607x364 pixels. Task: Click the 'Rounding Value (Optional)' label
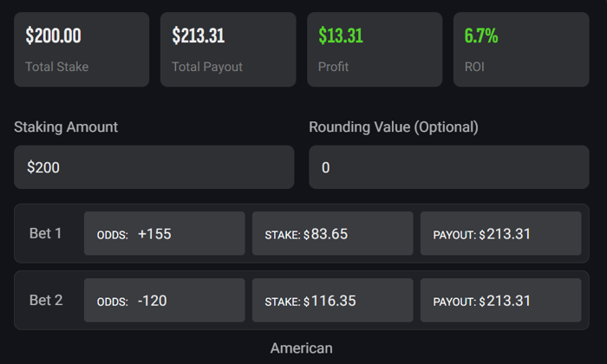(x=394, y=127)
